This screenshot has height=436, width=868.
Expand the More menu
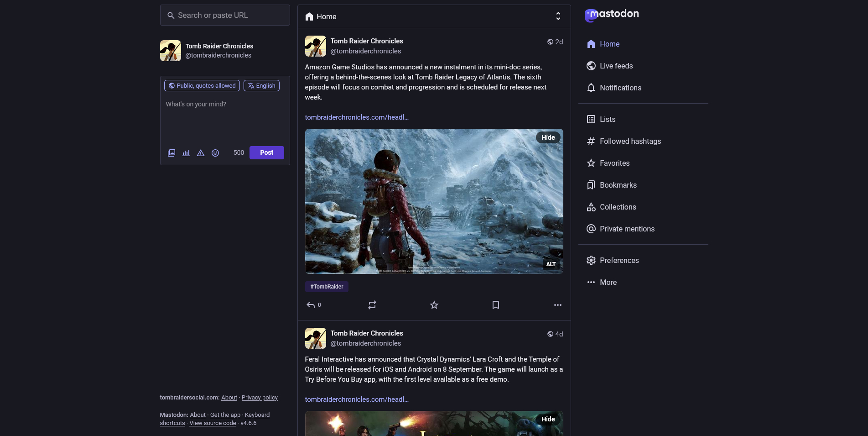pos(602,282)
